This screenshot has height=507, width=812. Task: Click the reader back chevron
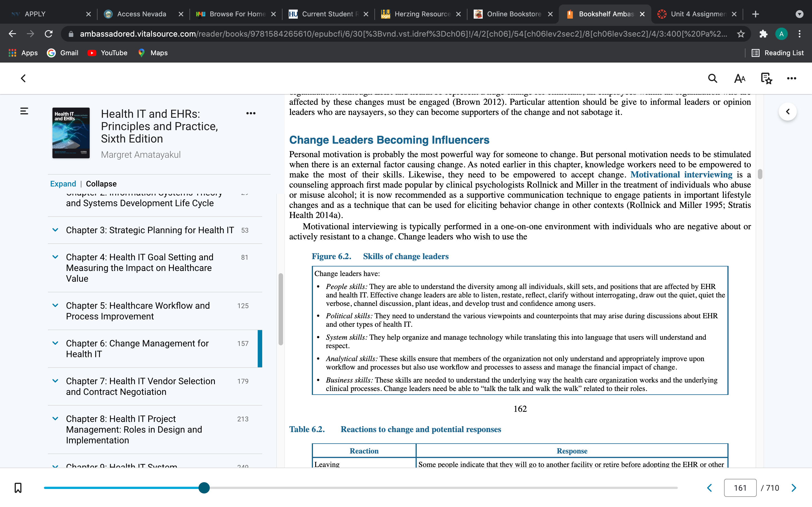click(23, 79)
